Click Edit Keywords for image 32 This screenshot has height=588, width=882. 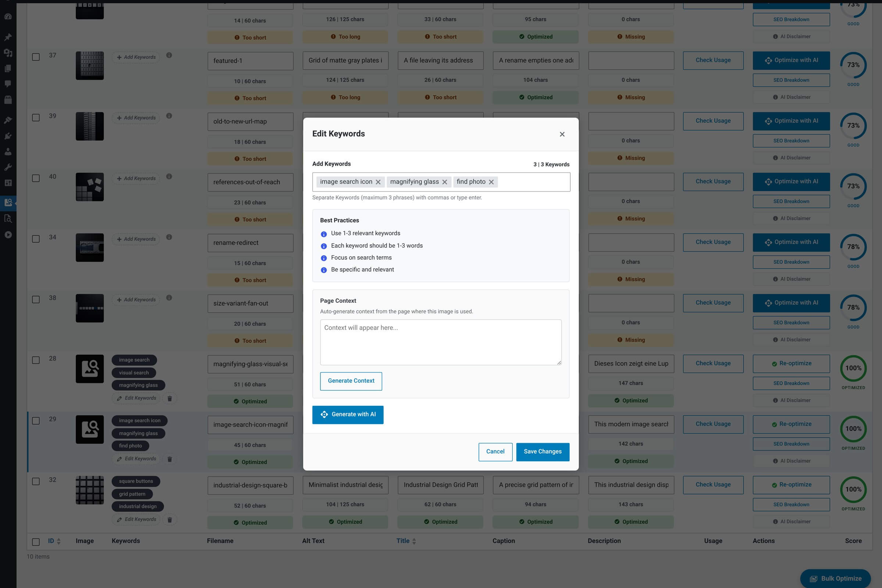[x=136, y=519]
